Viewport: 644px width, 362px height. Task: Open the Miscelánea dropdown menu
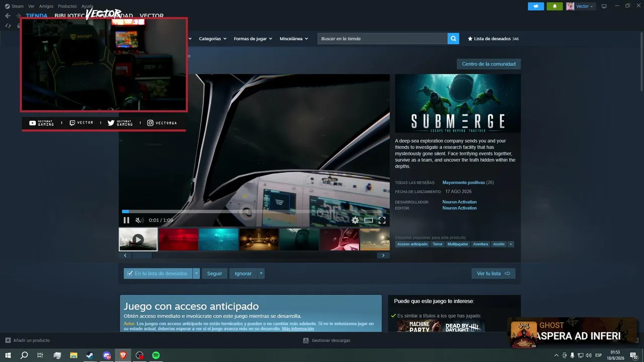(x=294, y=39)
